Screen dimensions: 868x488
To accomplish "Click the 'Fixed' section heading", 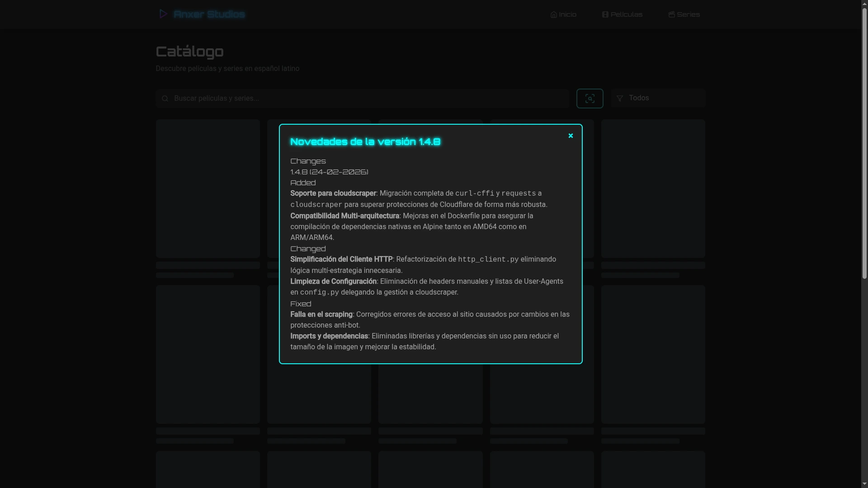I will (301, 304).
